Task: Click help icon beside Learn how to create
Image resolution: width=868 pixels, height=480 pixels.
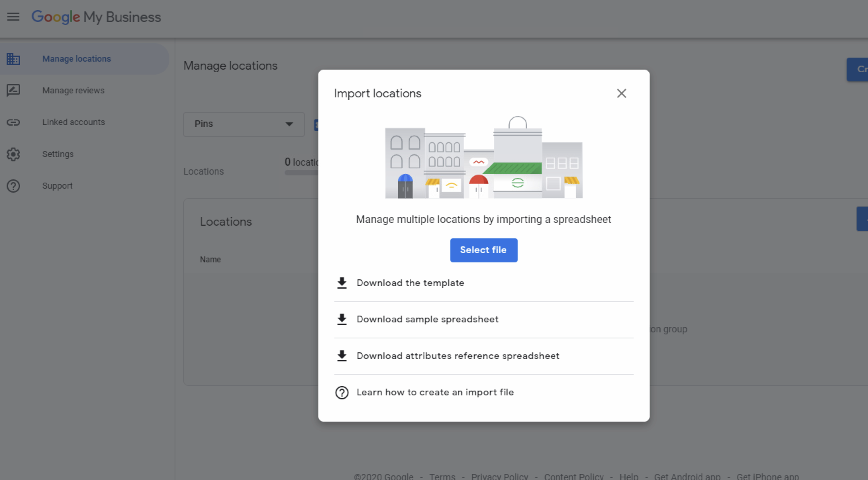Action: click(342, 392)
